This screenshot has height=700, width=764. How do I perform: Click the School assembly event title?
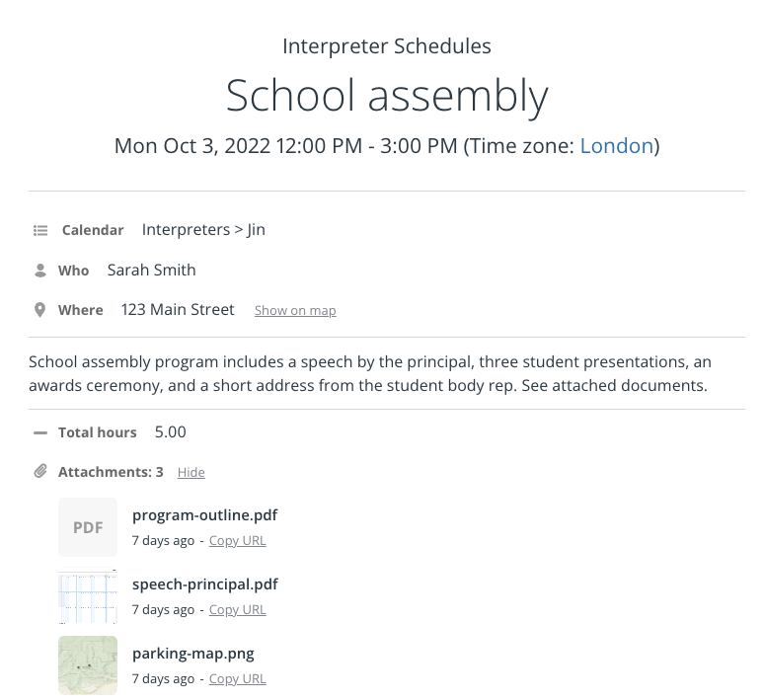(387, 96)
